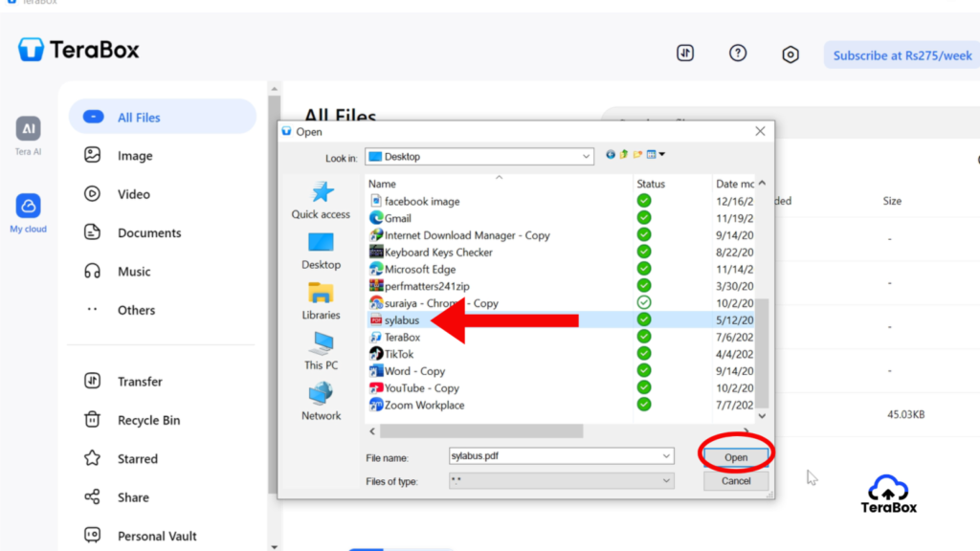This screenshot has width=980, height=551.
Task: Click left arrow of horizontal scrollbar
Action: 372,431
